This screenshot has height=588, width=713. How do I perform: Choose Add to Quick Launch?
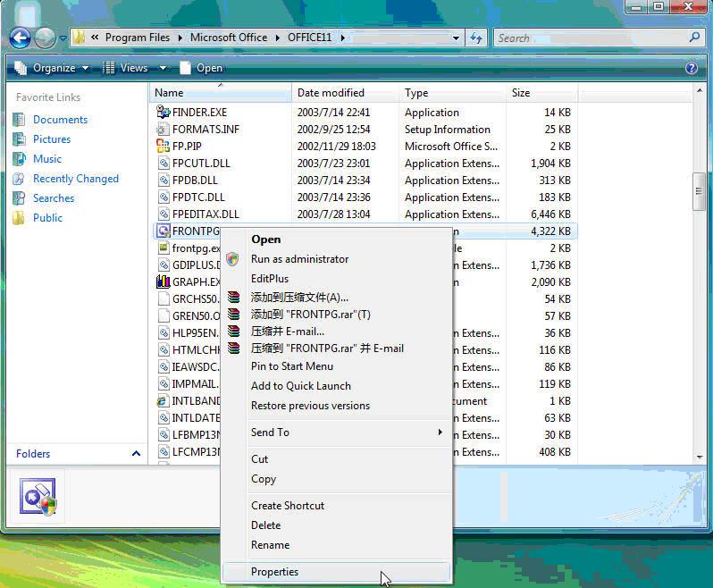point(336,386)
